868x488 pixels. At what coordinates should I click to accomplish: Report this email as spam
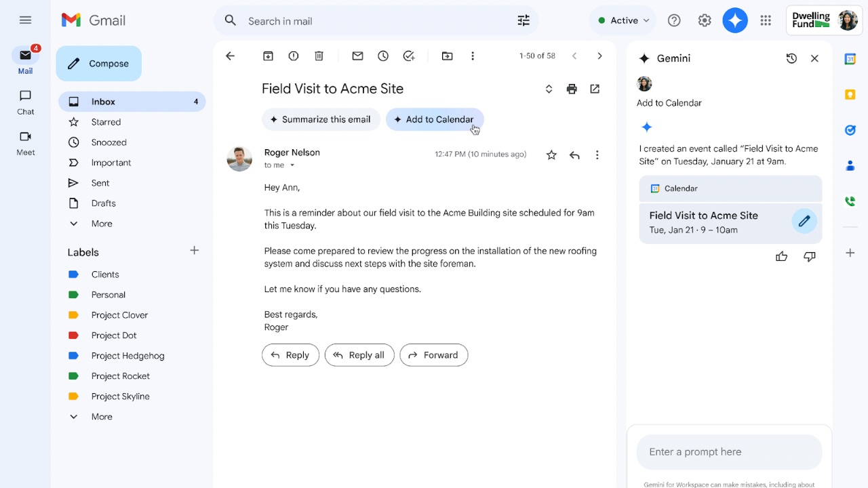[x=294, y=56]
